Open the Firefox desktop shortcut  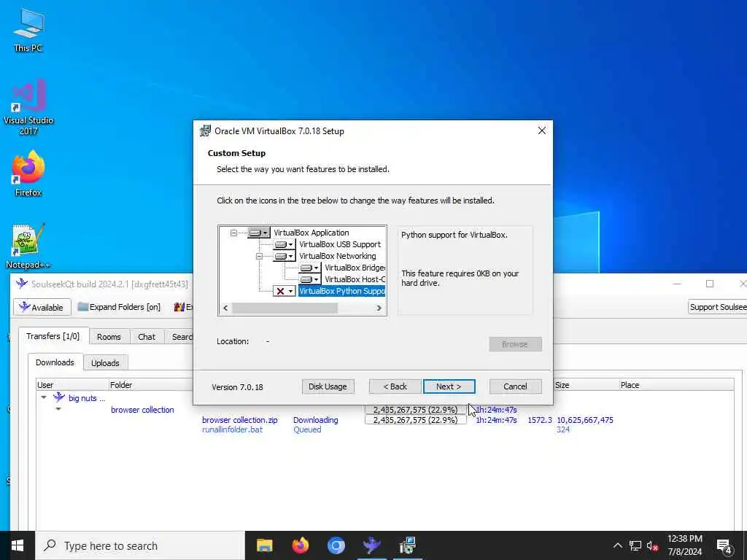coord(28,174)
